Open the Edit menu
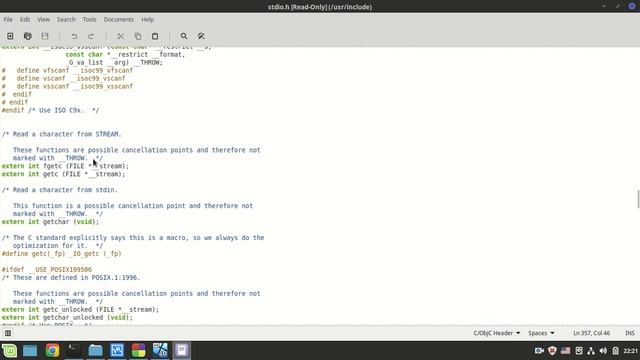 pyautogui.click(x=25, y=20)
